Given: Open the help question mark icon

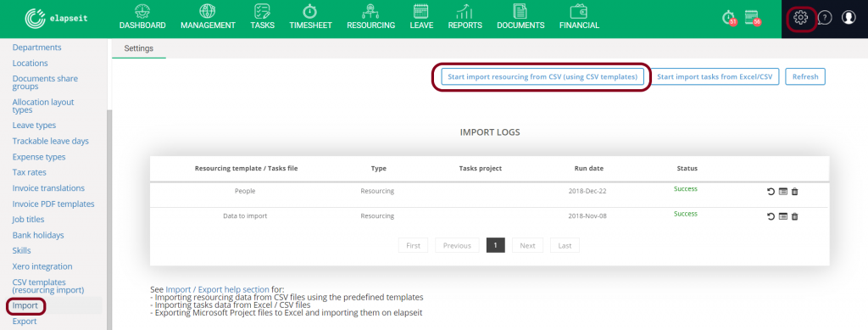Looking at the screenshot, I should coord(825,18).
